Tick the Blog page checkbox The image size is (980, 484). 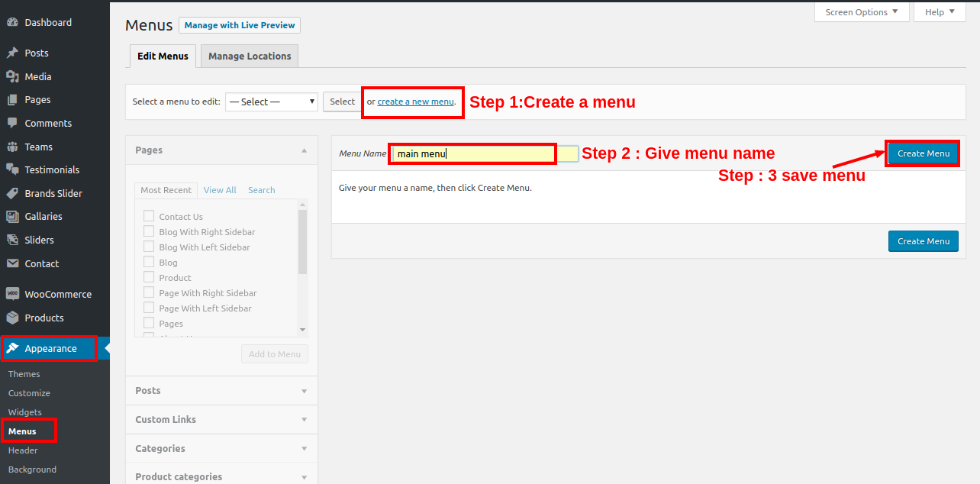[149, 262]
